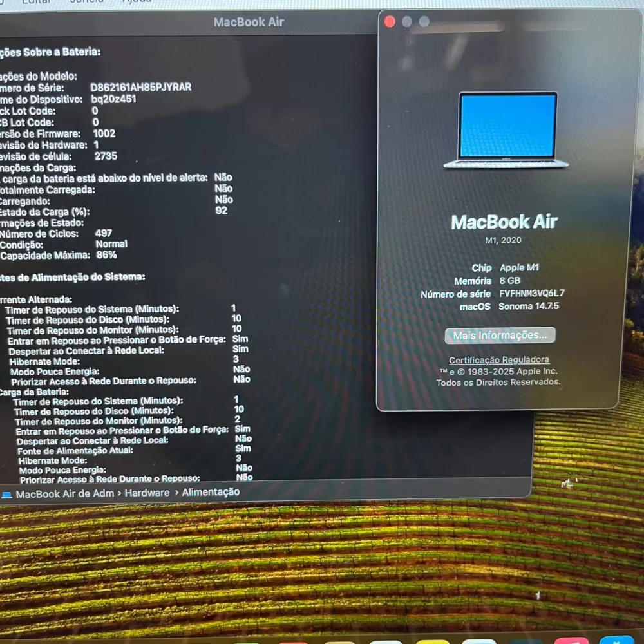Open the Ajuda menu in menu bar
The width and height of the screenshot is (644, 644).
point(137,1)
